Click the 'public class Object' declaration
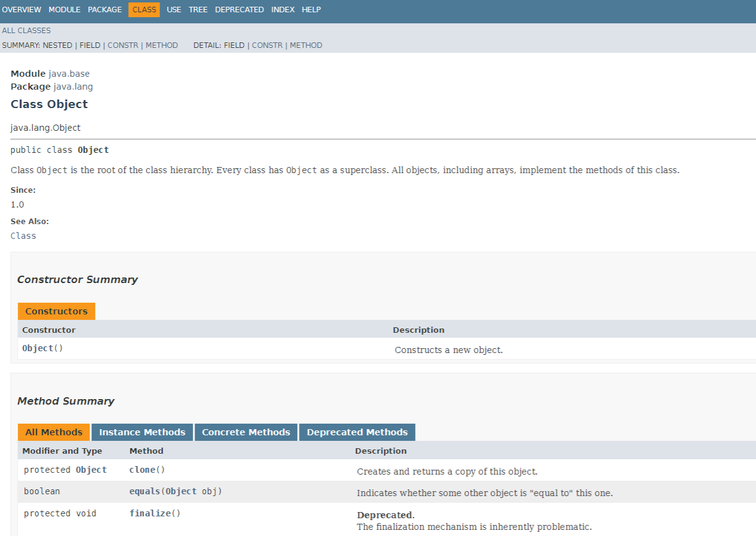Image resolution: width=756 pixels, height=536 pixels. click(60, 150)
